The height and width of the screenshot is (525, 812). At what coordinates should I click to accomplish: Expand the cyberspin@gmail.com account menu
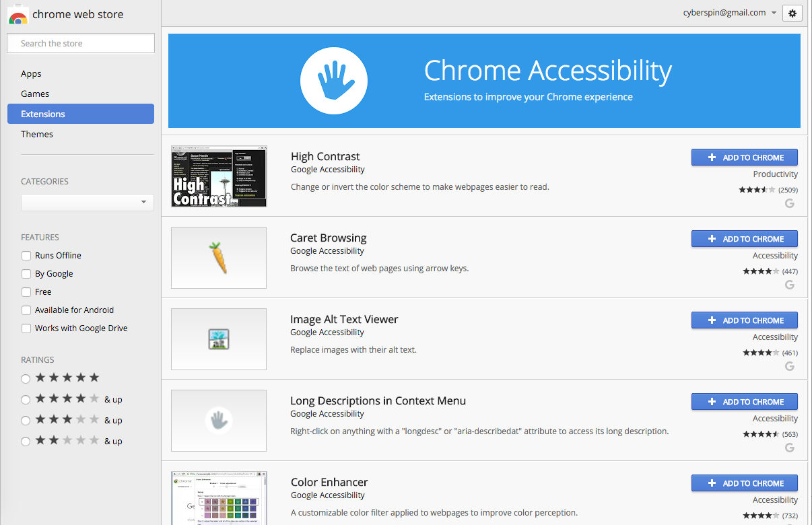(730, 13)
